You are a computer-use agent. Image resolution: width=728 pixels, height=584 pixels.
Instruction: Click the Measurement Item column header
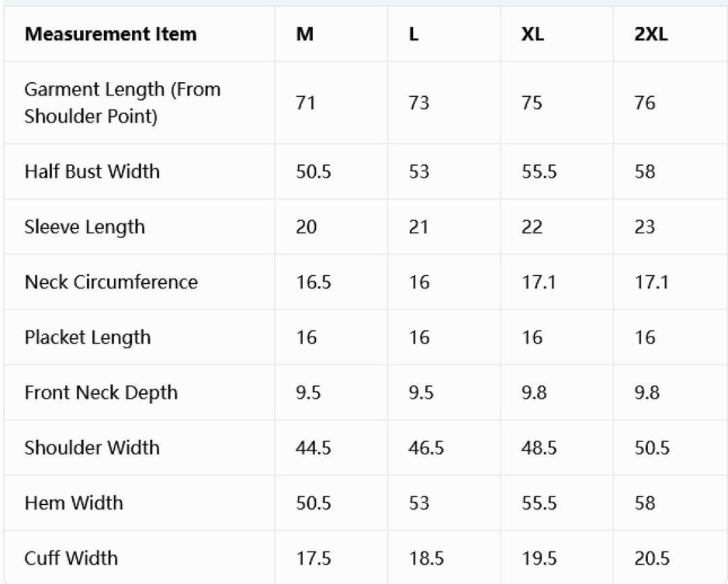(111, 34)
